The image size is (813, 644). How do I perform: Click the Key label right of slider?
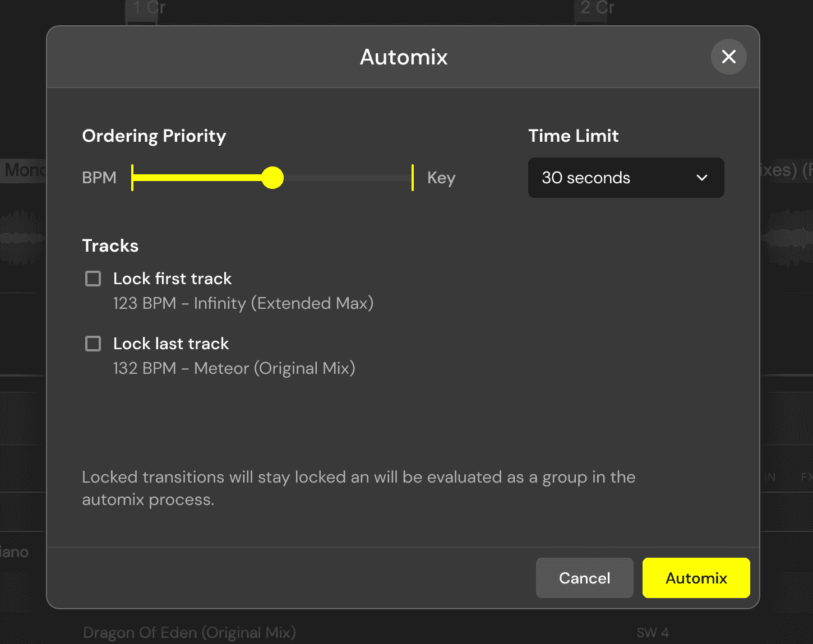click(441, 178)
